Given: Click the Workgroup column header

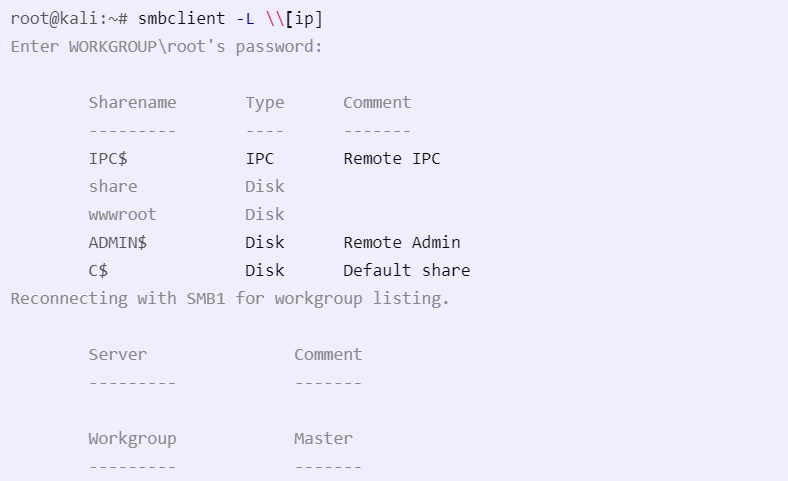Looking at the screenshot, I should [x=132, y=439].
